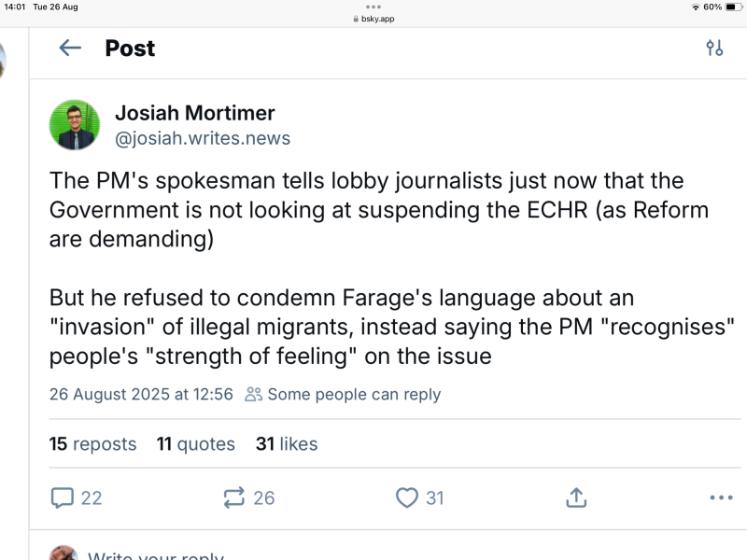Open the share post icon

[x=575, y=497]
